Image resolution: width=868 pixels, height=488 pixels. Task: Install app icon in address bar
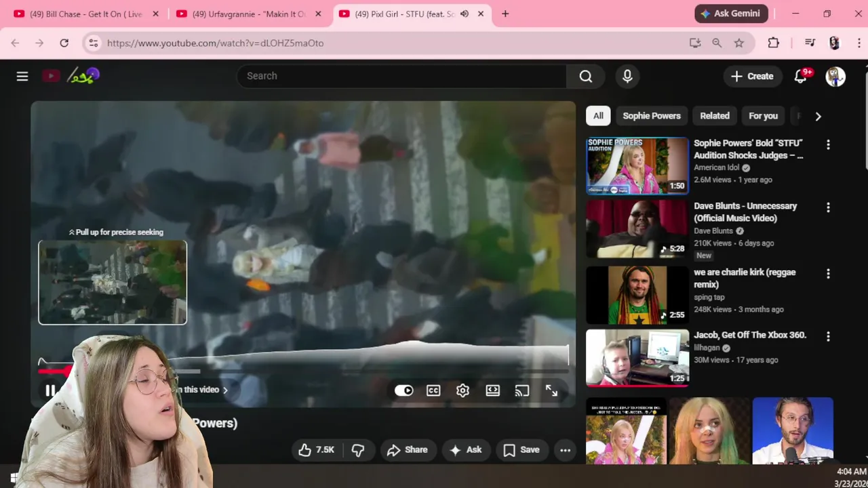coord(695,43)
